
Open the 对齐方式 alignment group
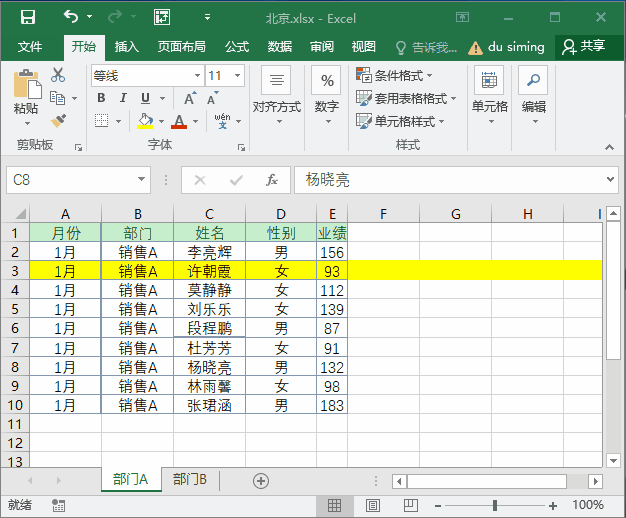277,96
